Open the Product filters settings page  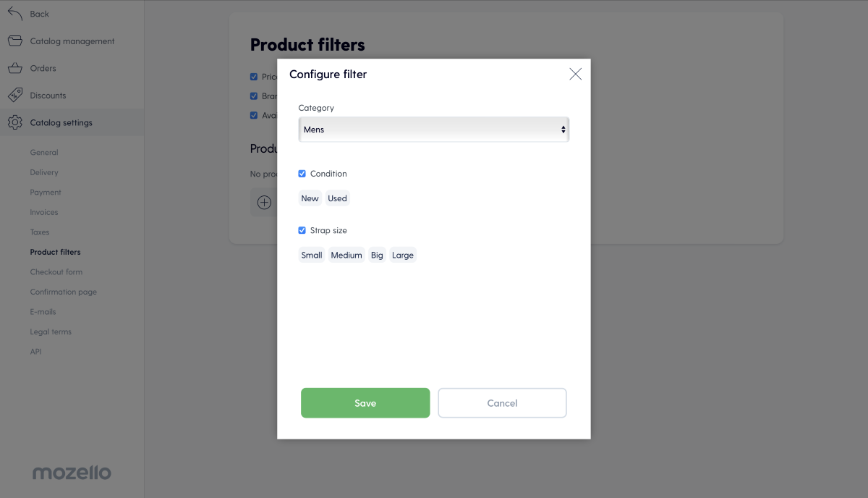click(55, 252)
